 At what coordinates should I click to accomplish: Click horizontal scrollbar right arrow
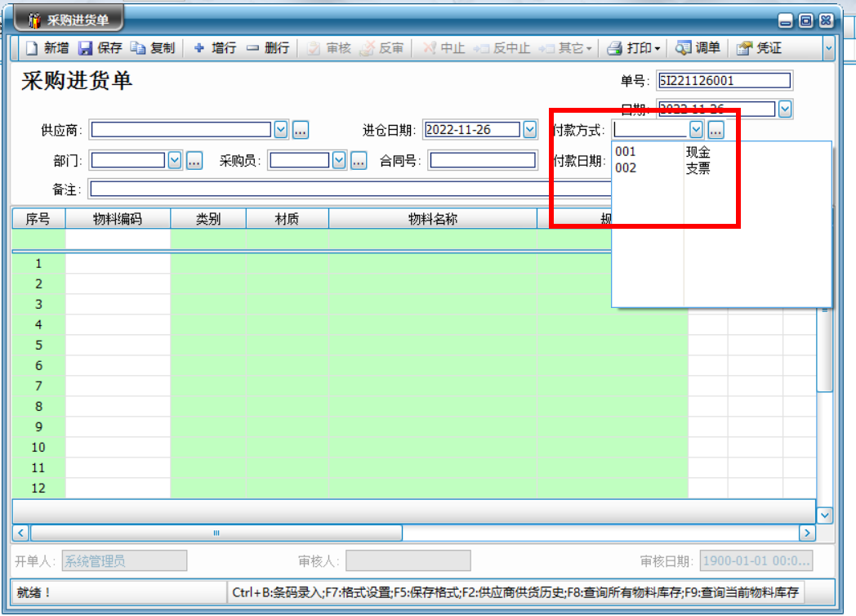[x=808, y=533]
